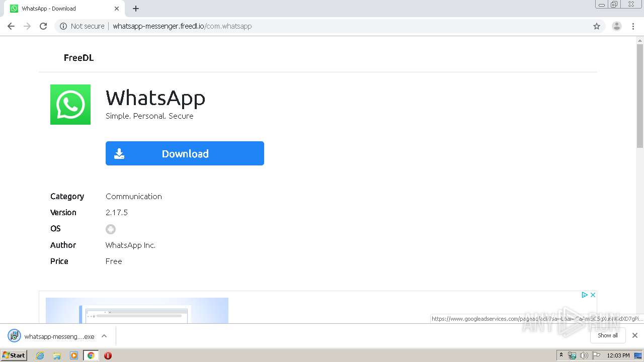Open Windows Media Player from taskbar

(74, 355)
